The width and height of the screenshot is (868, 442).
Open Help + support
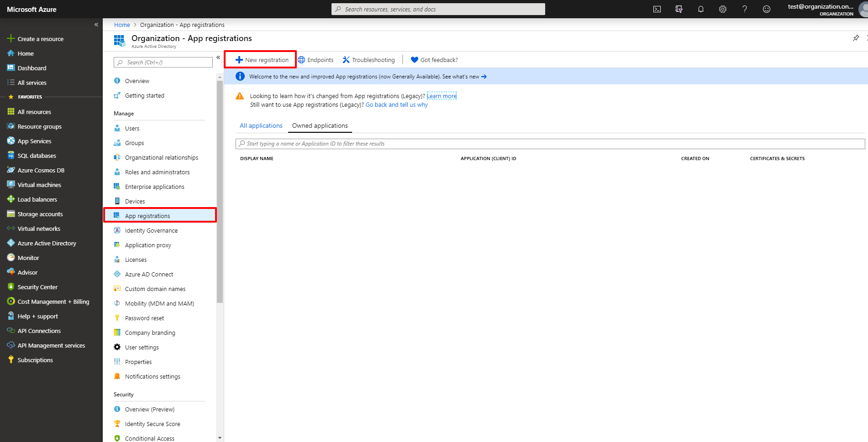point(32,316)
